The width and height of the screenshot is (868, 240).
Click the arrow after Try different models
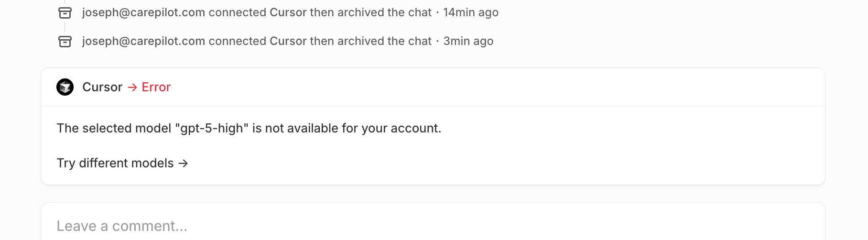[183, 164]
